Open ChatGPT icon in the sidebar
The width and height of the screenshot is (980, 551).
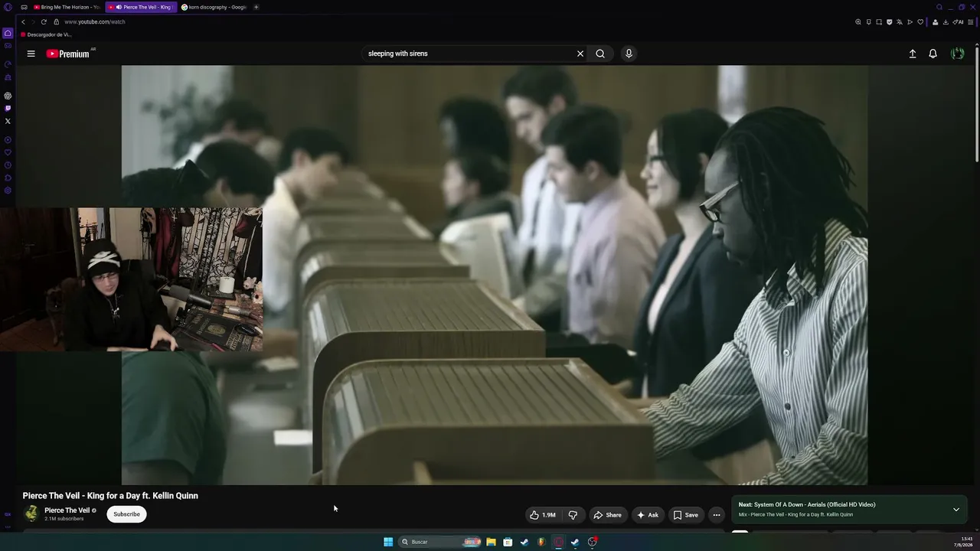tap(8, 96)
